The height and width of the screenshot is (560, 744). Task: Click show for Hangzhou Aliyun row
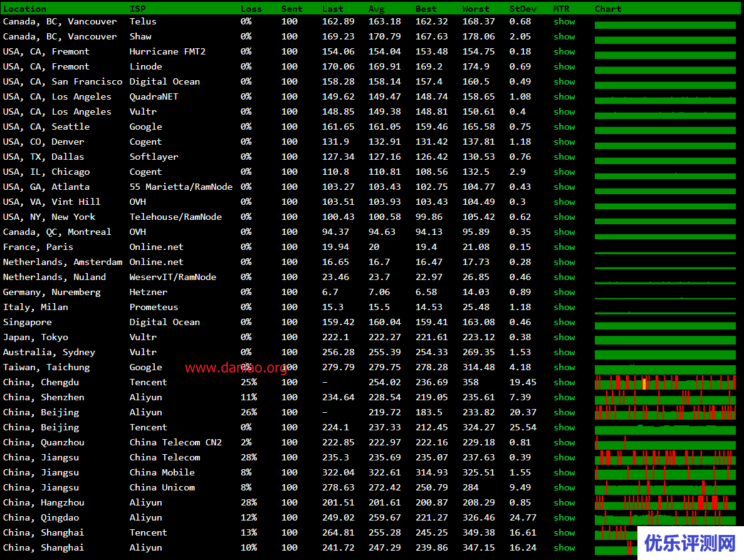[564, 502]
